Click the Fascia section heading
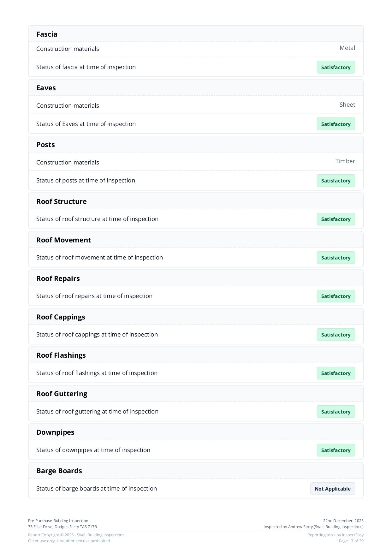This screenshot has width=392, height=554. (47, 34)
